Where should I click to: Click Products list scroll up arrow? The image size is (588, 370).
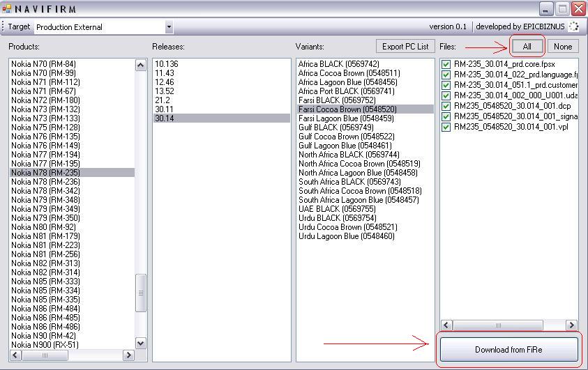141,65
